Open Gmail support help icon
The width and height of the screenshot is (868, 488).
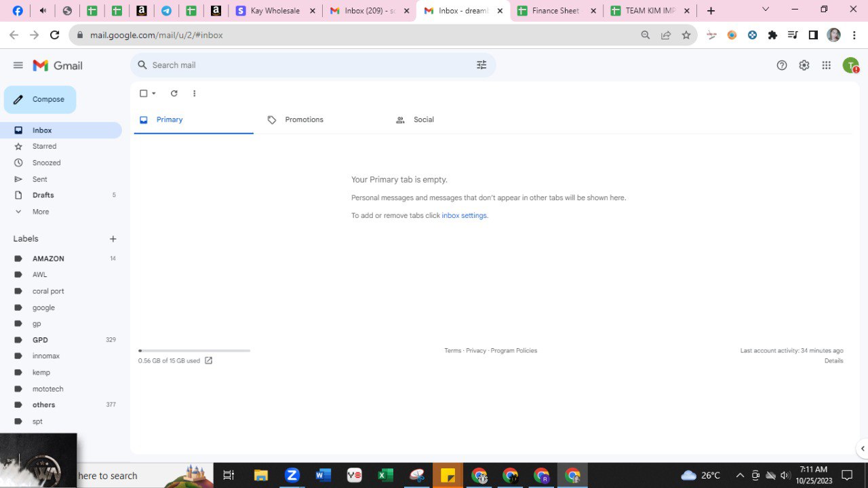[x=782, y=65]
